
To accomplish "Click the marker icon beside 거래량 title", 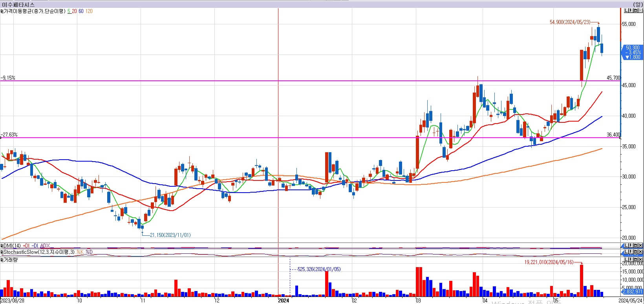I will 2,260.
